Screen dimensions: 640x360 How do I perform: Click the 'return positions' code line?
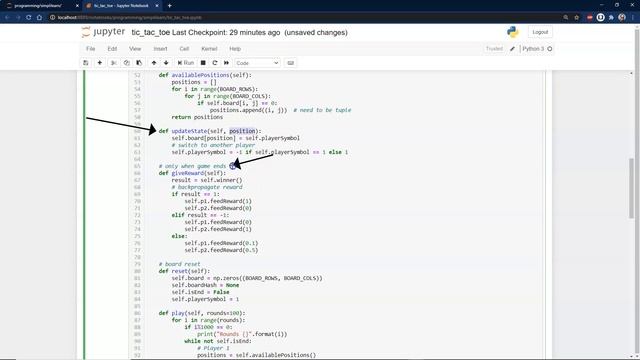(x=197, y=117)
